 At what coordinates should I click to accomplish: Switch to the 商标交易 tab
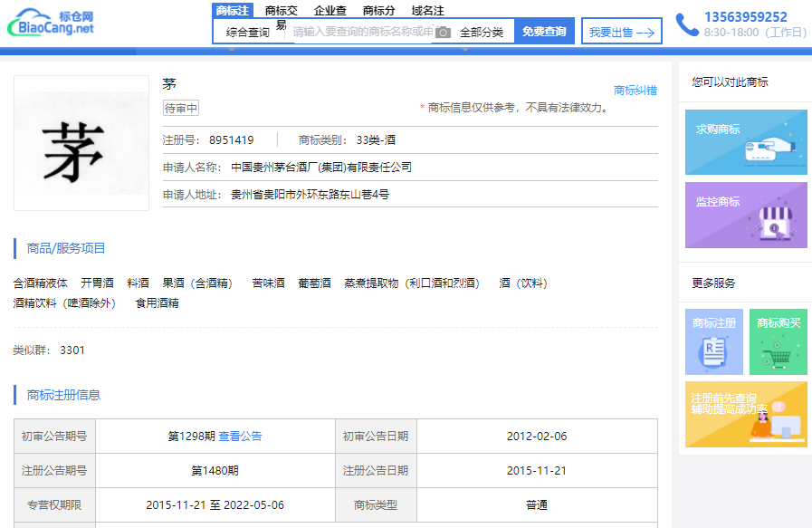[x=282, y=16]
